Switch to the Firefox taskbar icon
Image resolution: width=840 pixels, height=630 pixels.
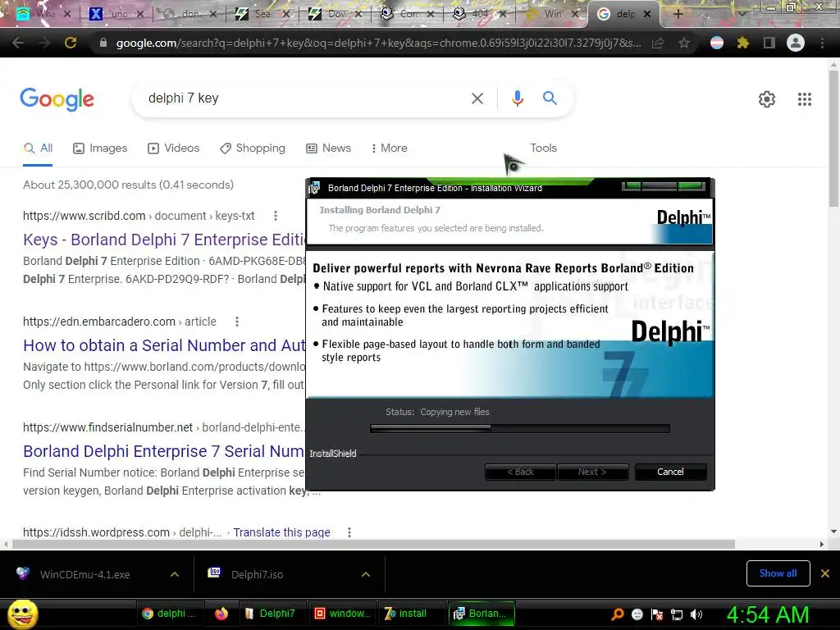(x=221, y=614)
